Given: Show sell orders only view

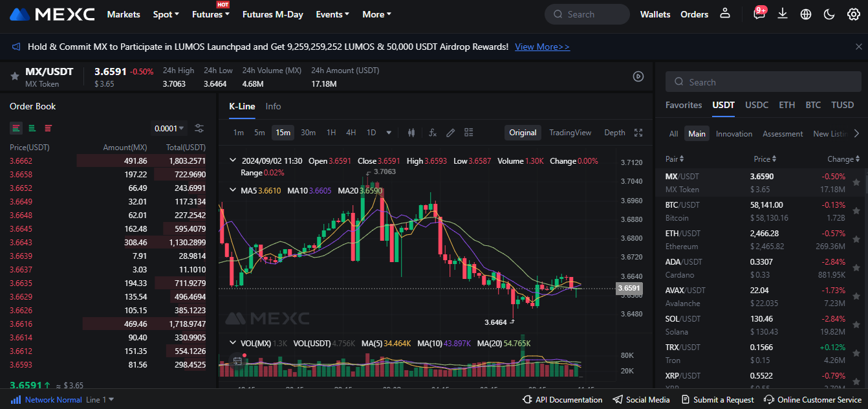Looking at the screenshot, I should (48, 128).
